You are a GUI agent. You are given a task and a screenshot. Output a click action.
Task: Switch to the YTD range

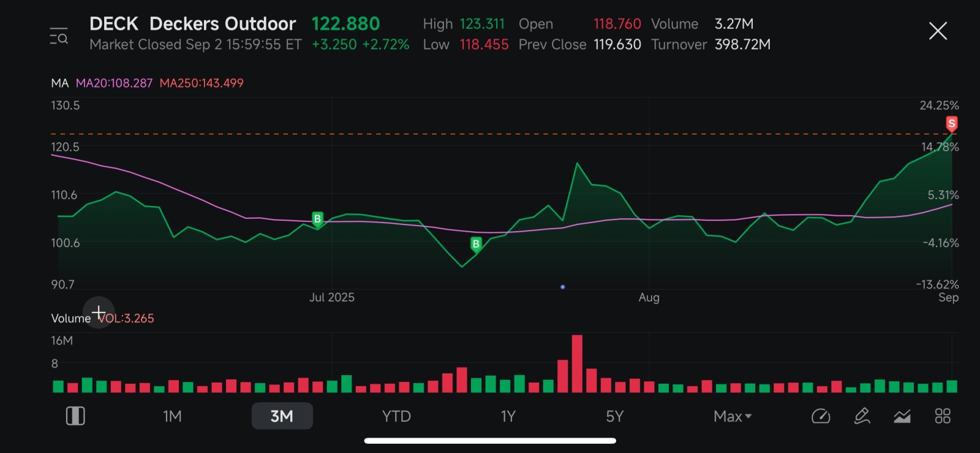pos(396,416)
